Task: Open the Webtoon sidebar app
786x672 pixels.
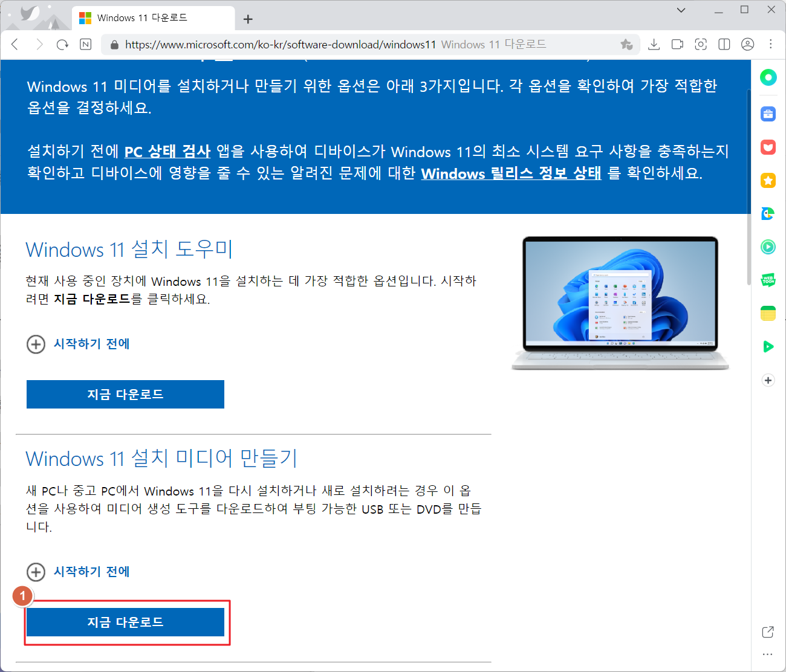Action: click(x=768, y=280)
